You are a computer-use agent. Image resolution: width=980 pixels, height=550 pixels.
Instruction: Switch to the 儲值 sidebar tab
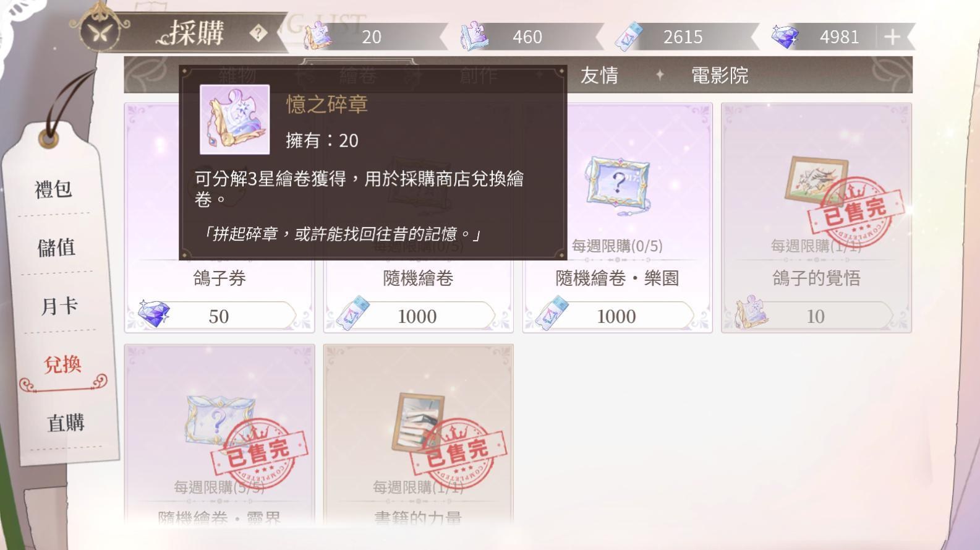coord(56,247)
